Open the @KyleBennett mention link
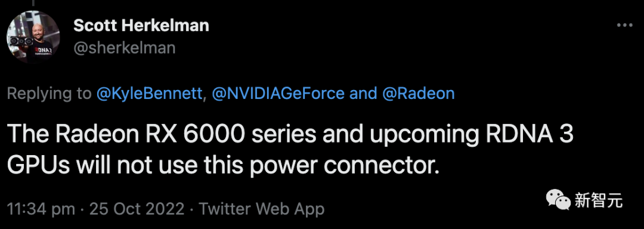Viewport: 644px width, 229px height. click(150, 94)
